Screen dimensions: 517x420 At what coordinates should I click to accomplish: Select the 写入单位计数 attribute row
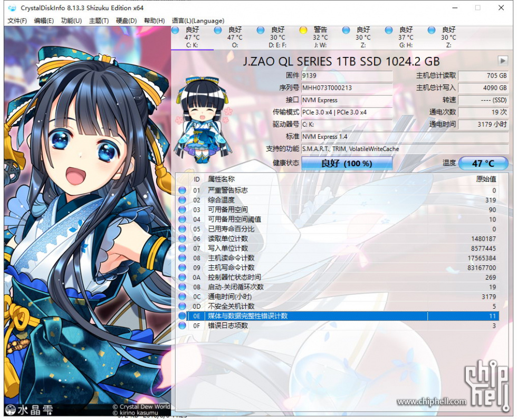point(337,248)
